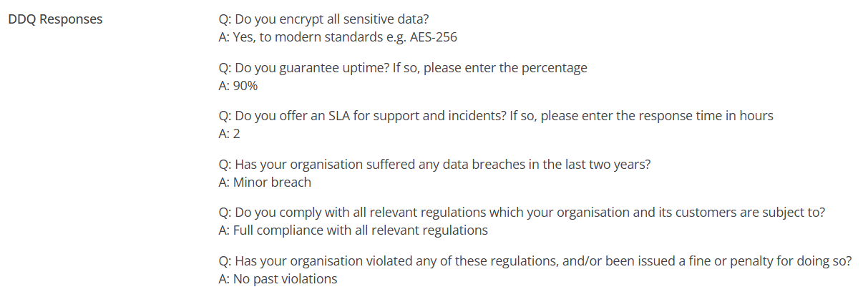This screenshot has height=302, width=868.
Task: Click the question about guaranteeing uptime
Action: coord(402,68)
